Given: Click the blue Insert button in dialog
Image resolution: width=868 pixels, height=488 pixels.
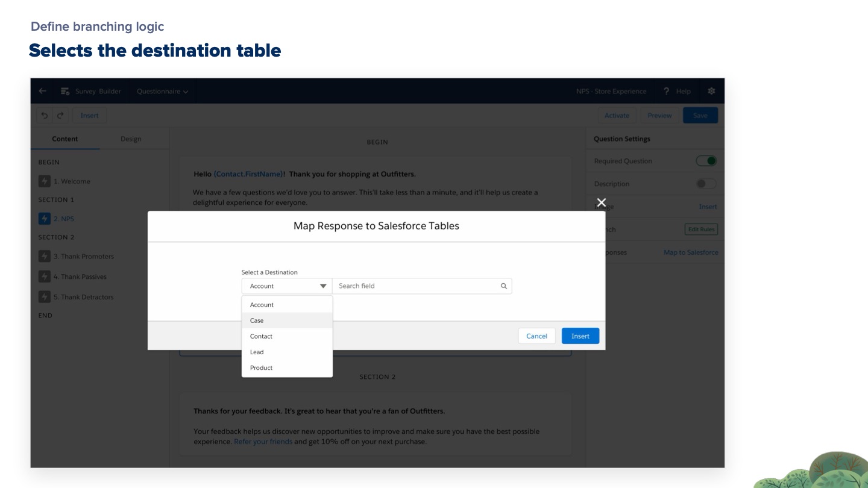Looking at the screenshot, I should [580, 336].
